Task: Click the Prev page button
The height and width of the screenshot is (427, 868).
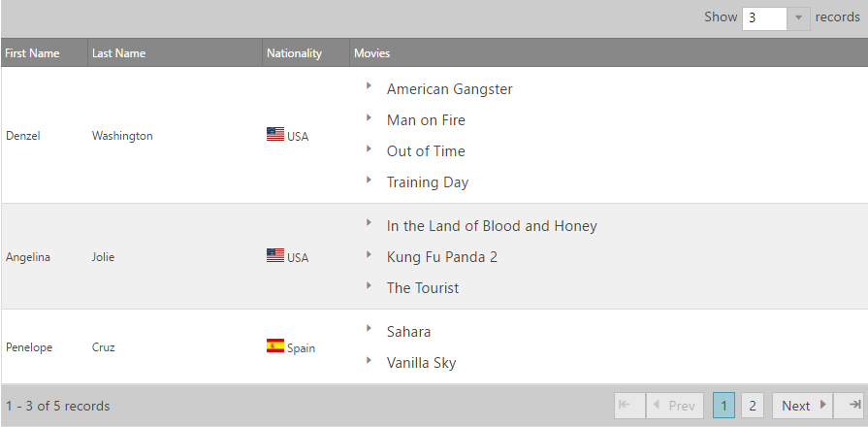Action: 676,406
